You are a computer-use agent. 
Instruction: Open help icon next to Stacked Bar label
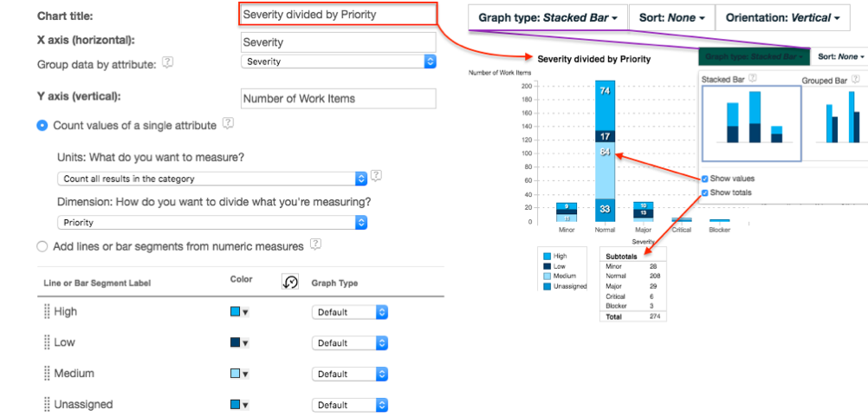click(x=752, y=79)
